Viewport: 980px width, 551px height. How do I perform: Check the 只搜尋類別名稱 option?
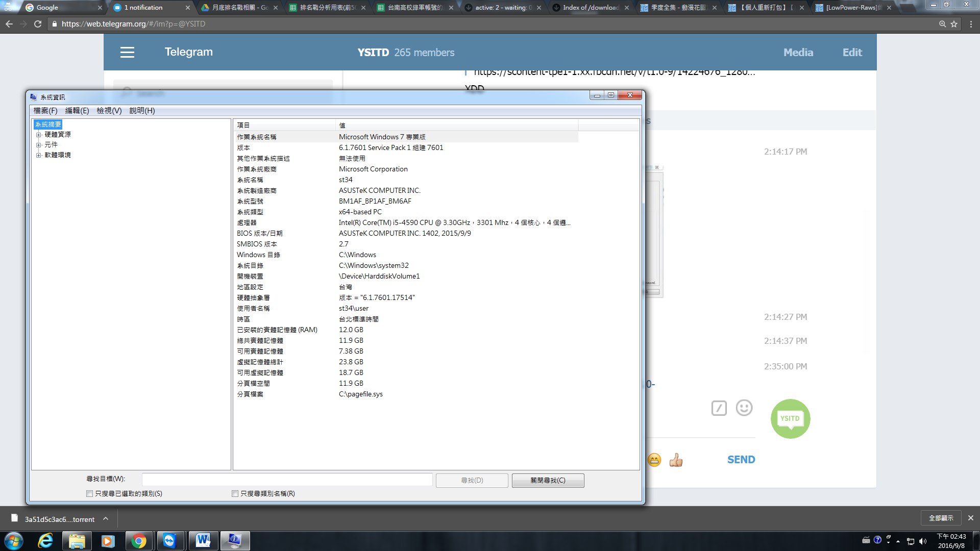point(235,494)
